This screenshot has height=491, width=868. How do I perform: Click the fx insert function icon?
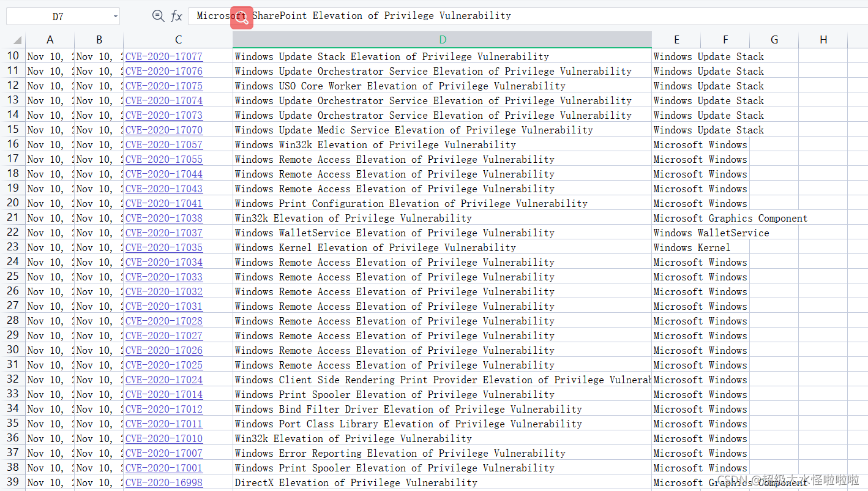point(176,16)
